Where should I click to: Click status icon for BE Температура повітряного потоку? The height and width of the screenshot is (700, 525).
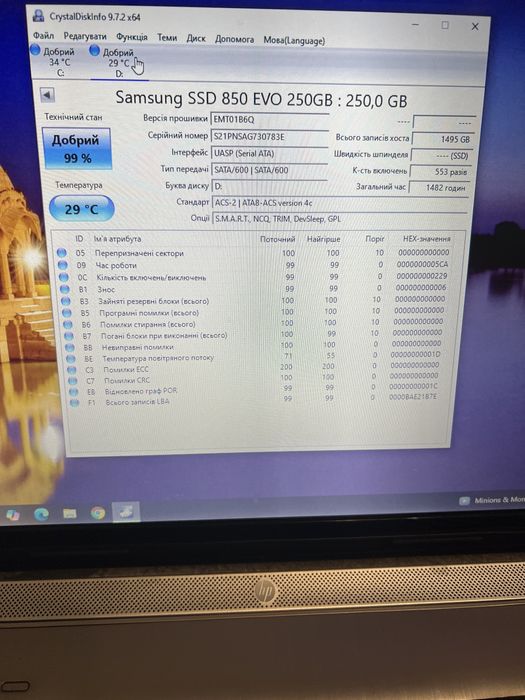coord(71,358)
